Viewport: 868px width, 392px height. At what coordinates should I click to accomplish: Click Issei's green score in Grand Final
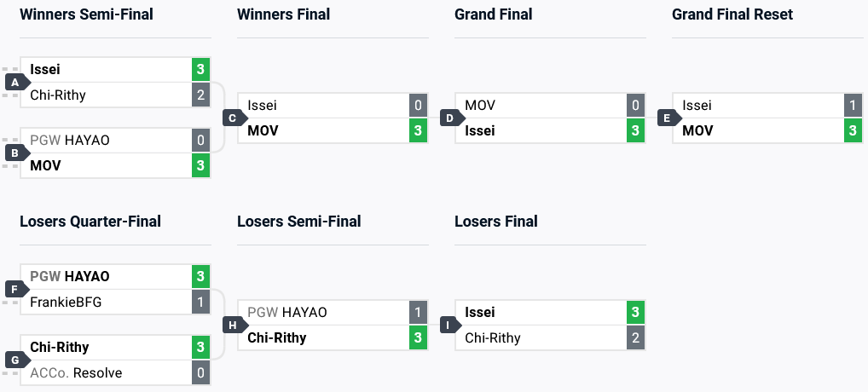pos(634,131)
